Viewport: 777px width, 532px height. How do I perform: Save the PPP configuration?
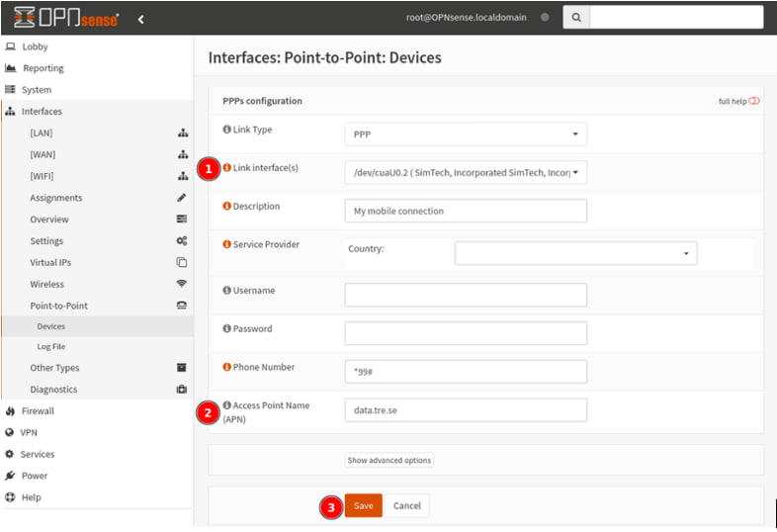[363, 505]
